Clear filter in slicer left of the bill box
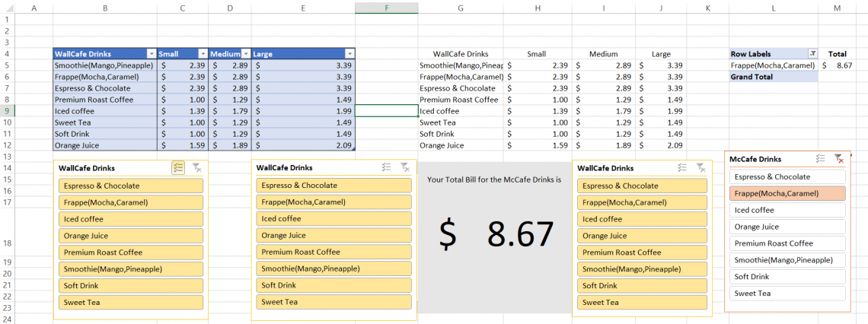This screenshot has height=324, width=868. coord(404,168)
